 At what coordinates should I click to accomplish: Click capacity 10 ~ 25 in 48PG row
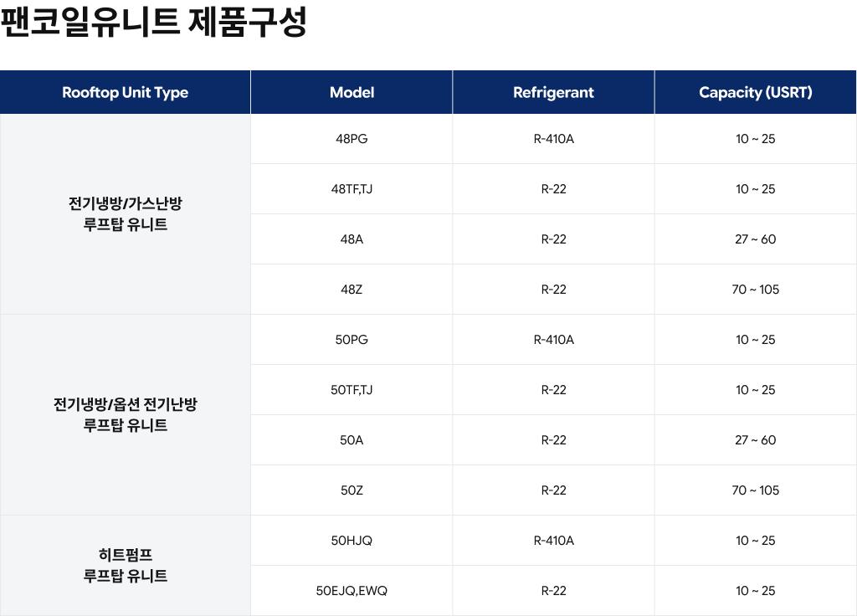[x=756, y=139]
